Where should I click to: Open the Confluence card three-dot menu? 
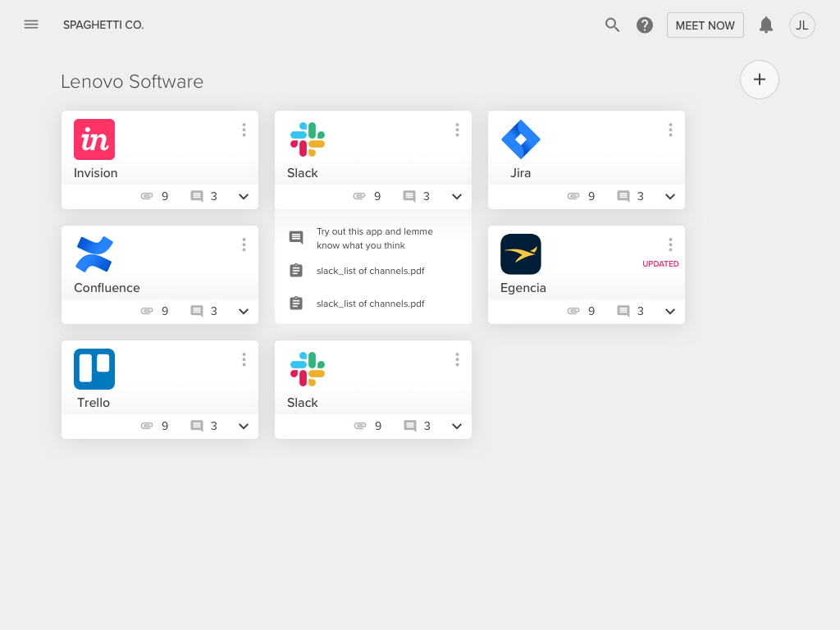244,244
